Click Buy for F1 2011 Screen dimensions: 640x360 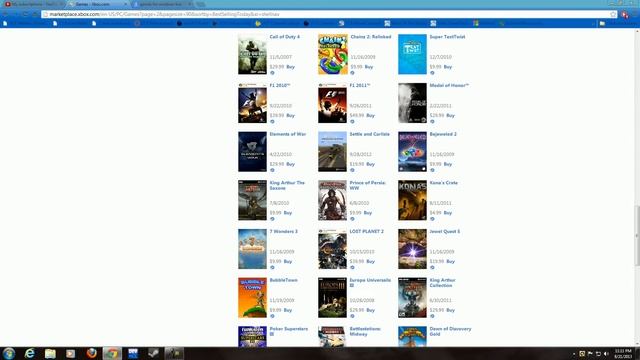pos(370,116)
